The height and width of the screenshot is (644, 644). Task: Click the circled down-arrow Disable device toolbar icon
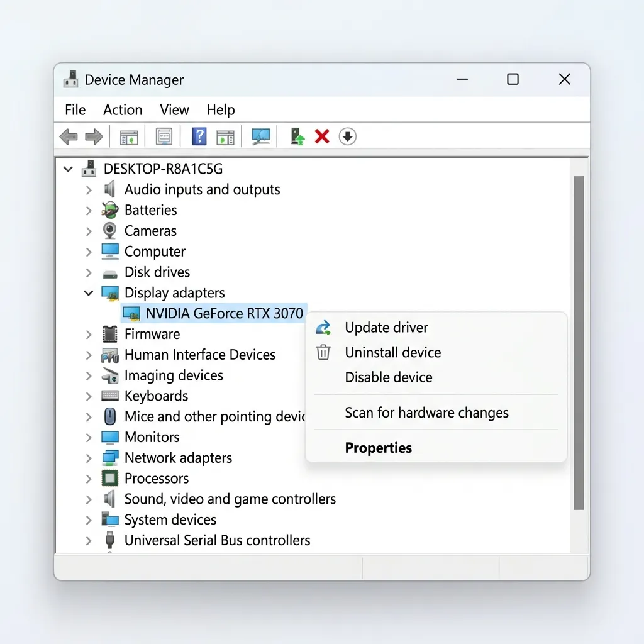347,136
